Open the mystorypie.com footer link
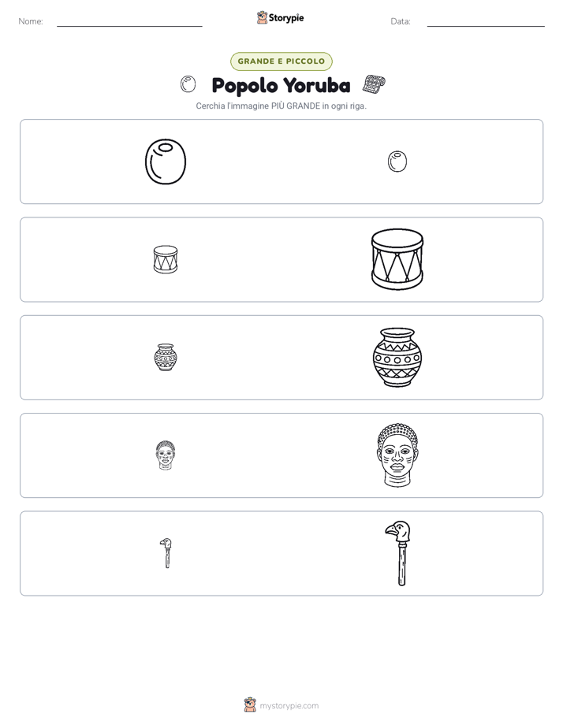Screen dimensions: 563x728 289,706
